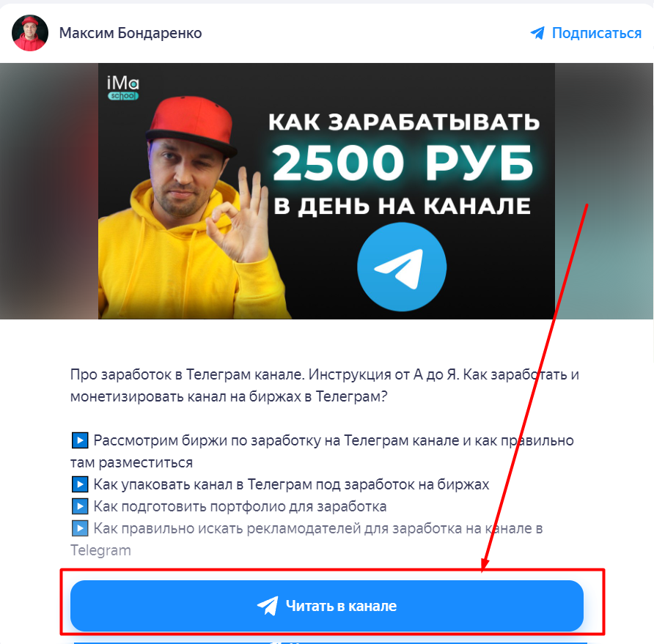
Task: Click the play emoji before Как подготовить портфолио
Action: 80,506
